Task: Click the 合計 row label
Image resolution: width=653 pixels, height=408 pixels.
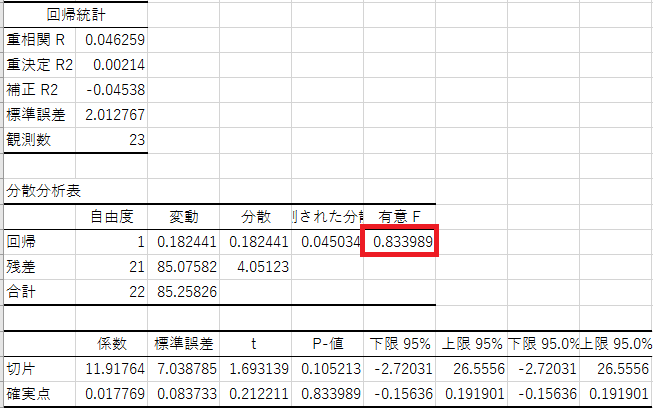Action: (40, 292)
